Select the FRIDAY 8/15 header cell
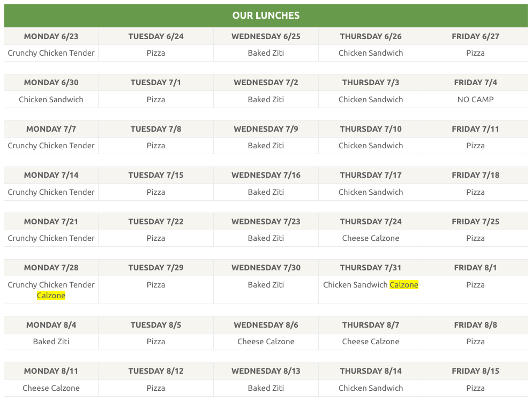This screenshot has height=401, width=532. click(475, 371)
